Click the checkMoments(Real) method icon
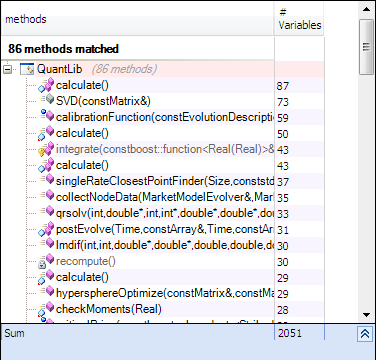Screen dimensions: 376x360 46,309
